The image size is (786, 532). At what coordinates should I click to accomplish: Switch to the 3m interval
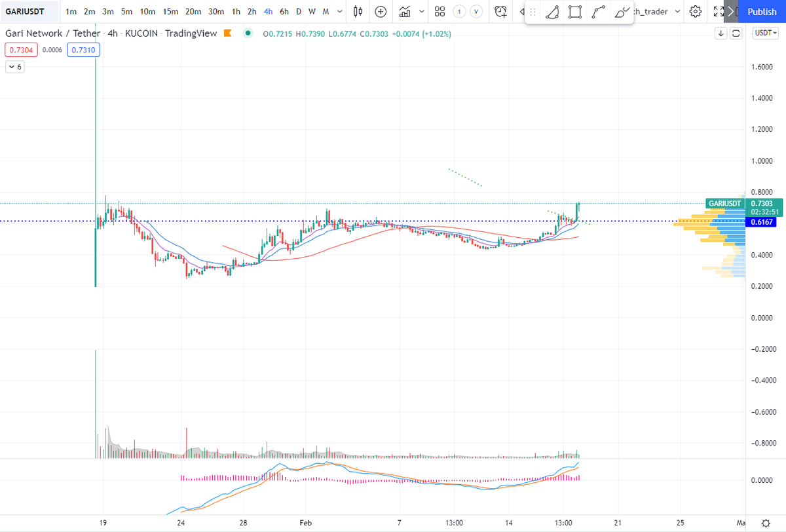point(108,11)
